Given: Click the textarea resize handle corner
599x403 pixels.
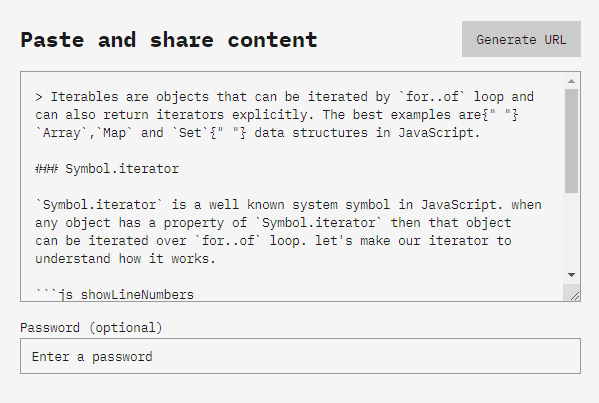Looking at the screenshot, I should coord(574,295).
